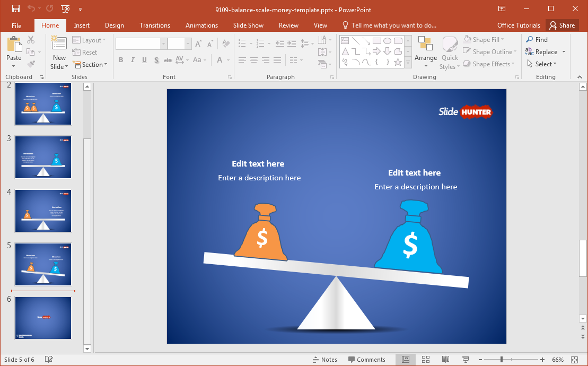The image size is (588, 366).
Task: Click the Format Painter icon
Action: tap(31, 65)
